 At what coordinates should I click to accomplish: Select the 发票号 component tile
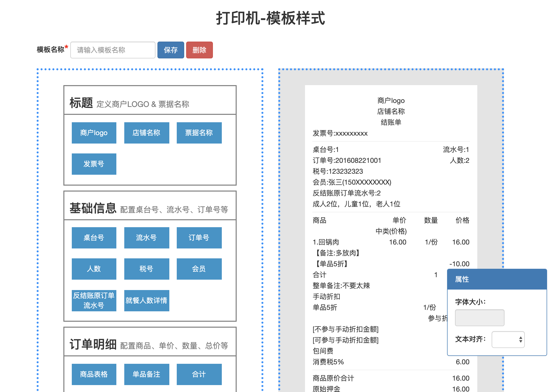point(94,164)
